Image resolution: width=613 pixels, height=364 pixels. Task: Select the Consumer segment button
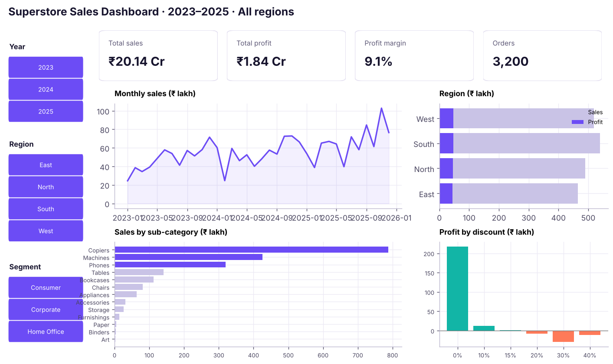[x=46, y=287]
